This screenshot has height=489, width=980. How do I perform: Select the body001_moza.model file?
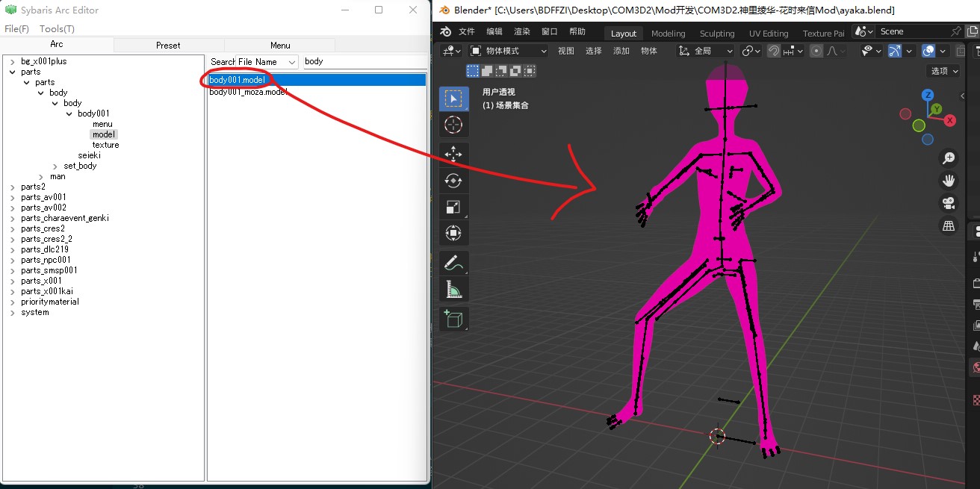pos(248,92)
